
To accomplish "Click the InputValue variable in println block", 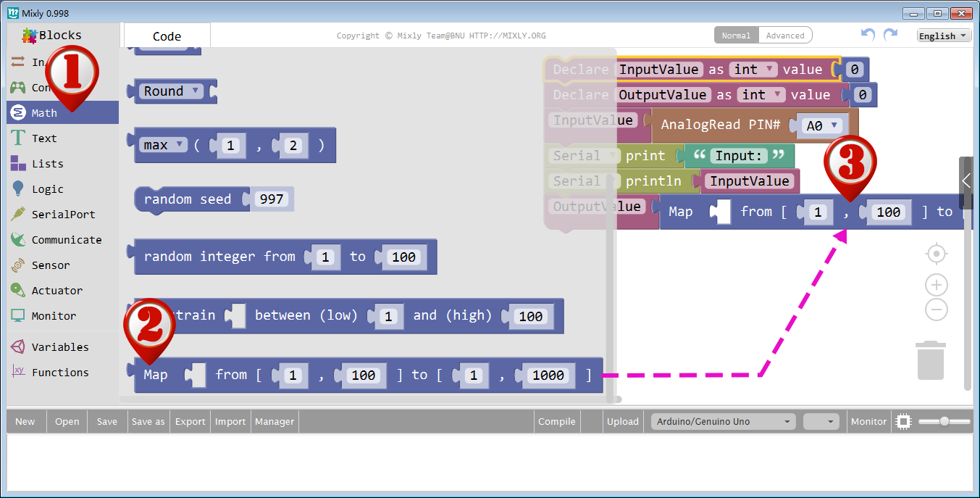I will point(749,181).
